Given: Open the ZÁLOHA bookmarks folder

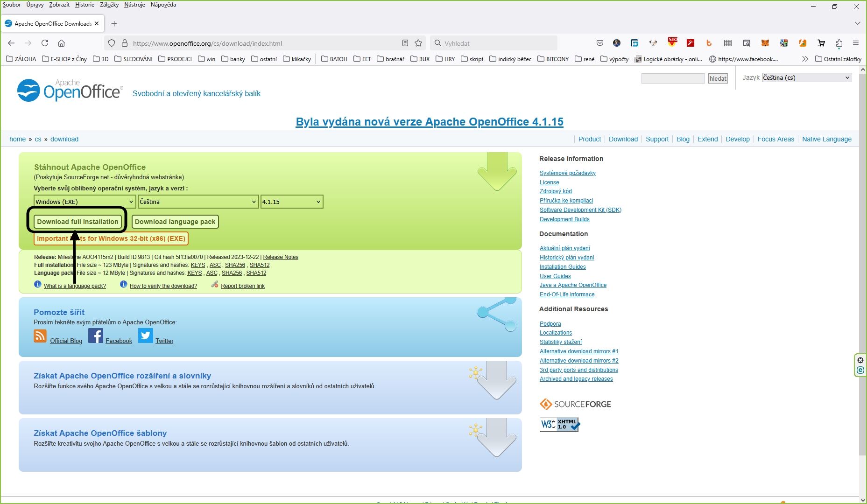Looking at the screenshot, I should pyautogui.click(x=21, y=59).
